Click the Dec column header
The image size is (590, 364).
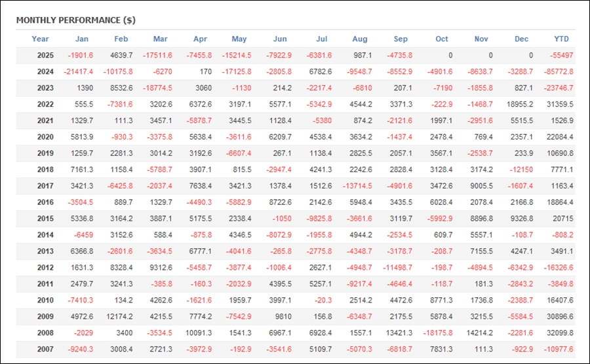click(x=521, y=39)
